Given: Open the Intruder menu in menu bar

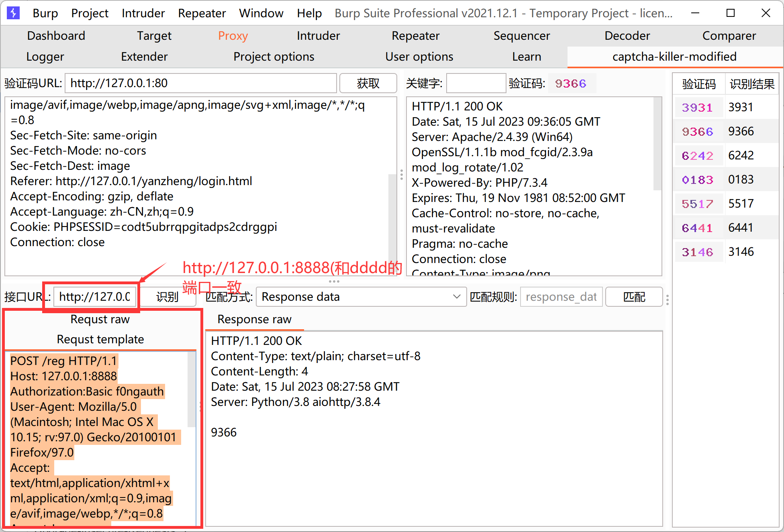Looking at the screenshot, I should click(143, 13).
